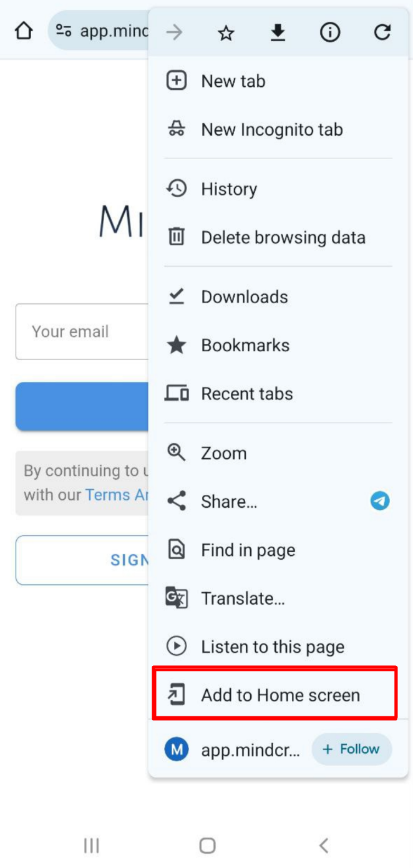Tap the site settings icon in address bar
Image resolution: width=413 pixels, height=868 pixels.
click(x=64, y=31)
